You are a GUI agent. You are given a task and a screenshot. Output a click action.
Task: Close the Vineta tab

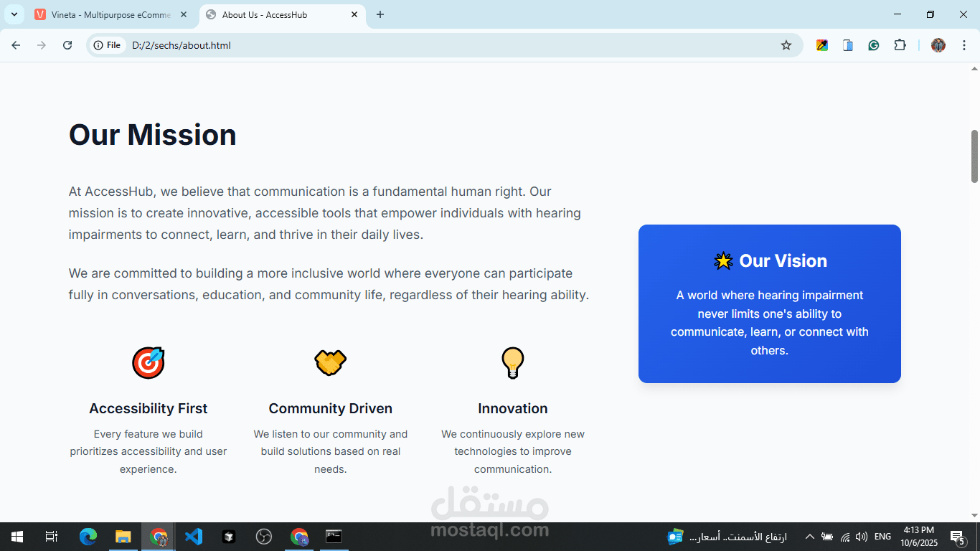click(184, 14)
